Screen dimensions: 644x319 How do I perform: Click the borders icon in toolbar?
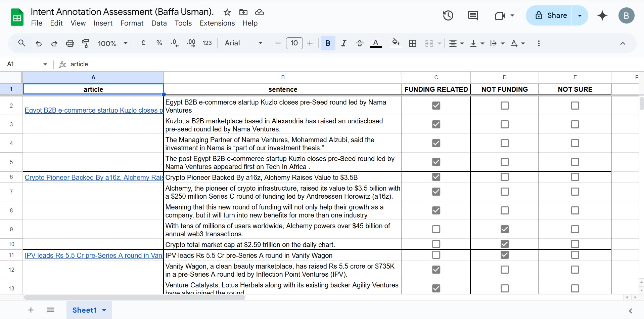[x=413, y=43]
